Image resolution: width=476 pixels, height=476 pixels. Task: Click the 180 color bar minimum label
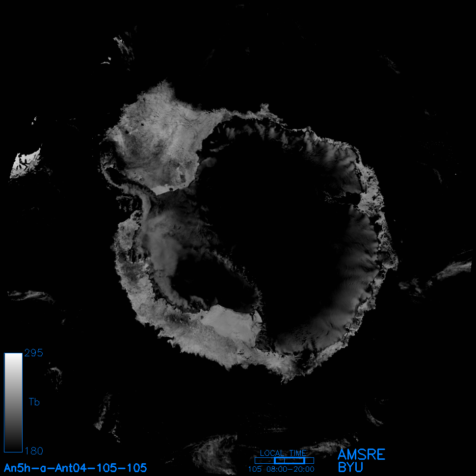pyautogui.click(x=34, y=451)
